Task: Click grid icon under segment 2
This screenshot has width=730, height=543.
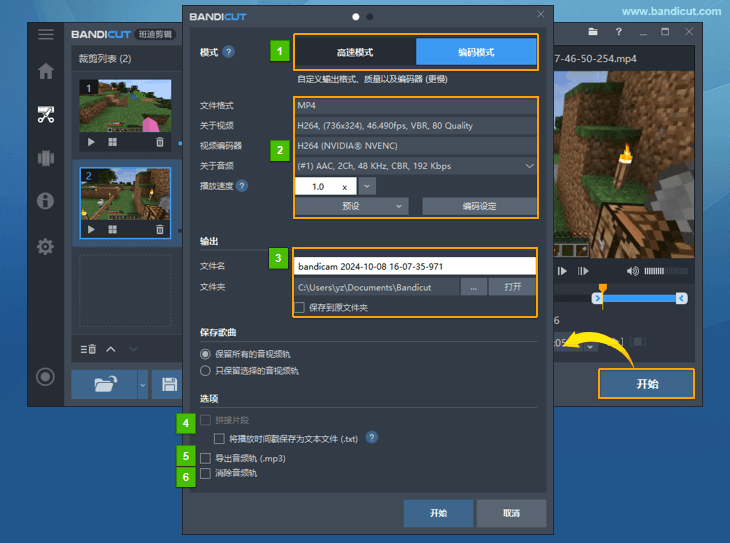Action: tap(112, 229)
